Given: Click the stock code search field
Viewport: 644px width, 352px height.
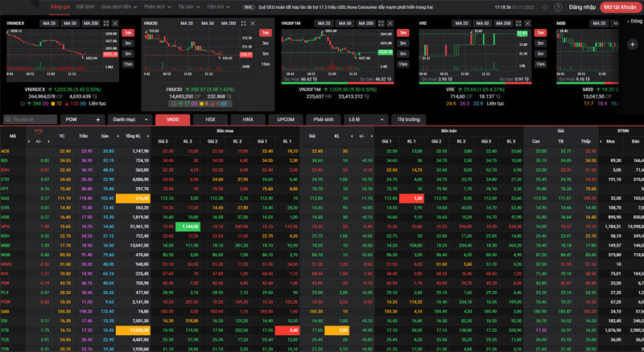Looking at the screenshot, I should (x=30, y=119).
